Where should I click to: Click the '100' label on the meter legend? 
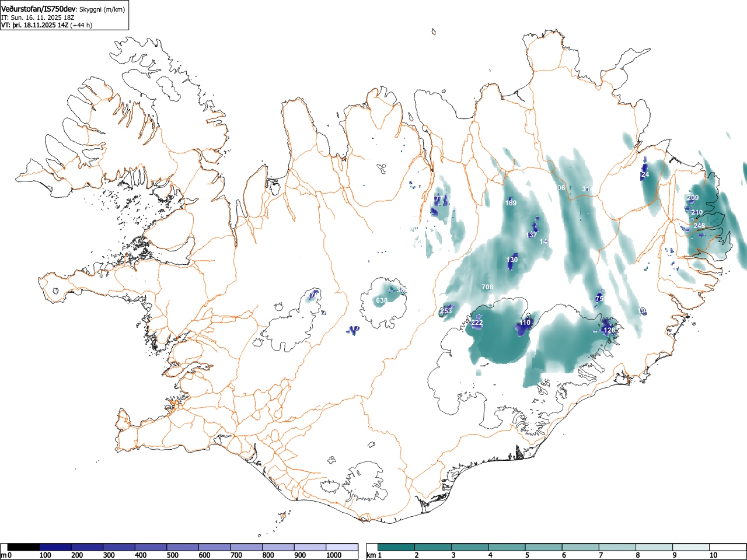click(x=46, y=555)
